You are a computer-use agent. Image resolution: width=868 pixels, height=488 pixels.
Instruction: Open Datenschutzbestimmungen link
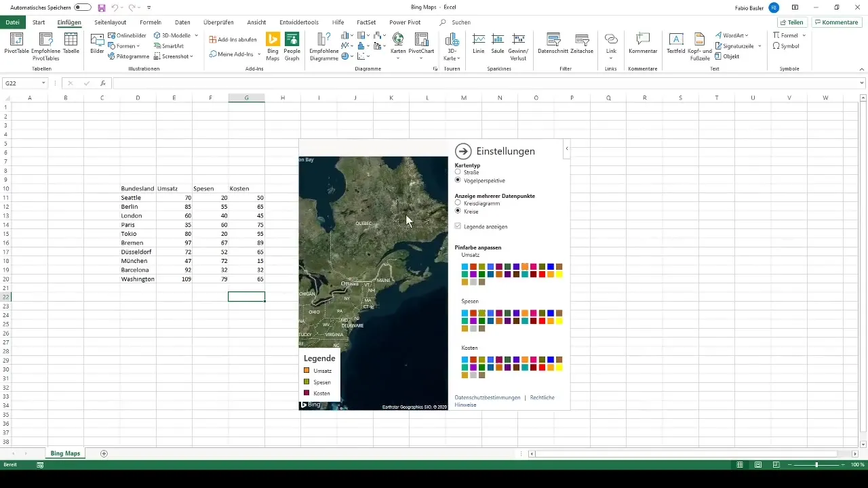pyautogui.click(x=487, y=397)
